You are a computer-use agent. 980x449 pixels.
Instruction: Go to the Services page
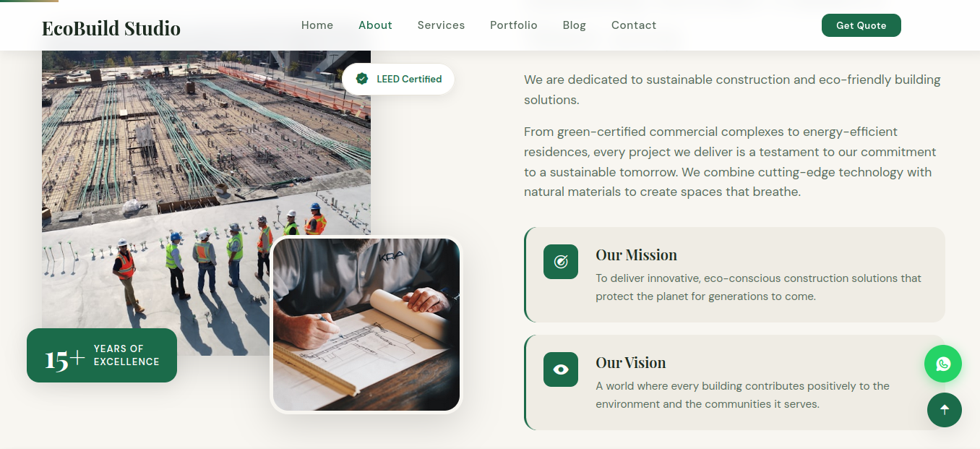click(x=441, y=25)
